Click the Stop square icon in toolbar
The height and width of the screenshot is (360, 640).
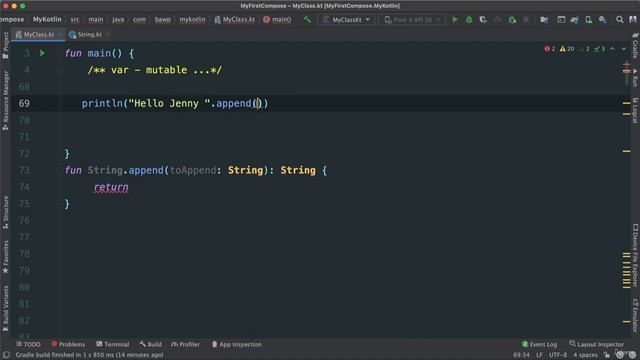[x=526, y=20]
